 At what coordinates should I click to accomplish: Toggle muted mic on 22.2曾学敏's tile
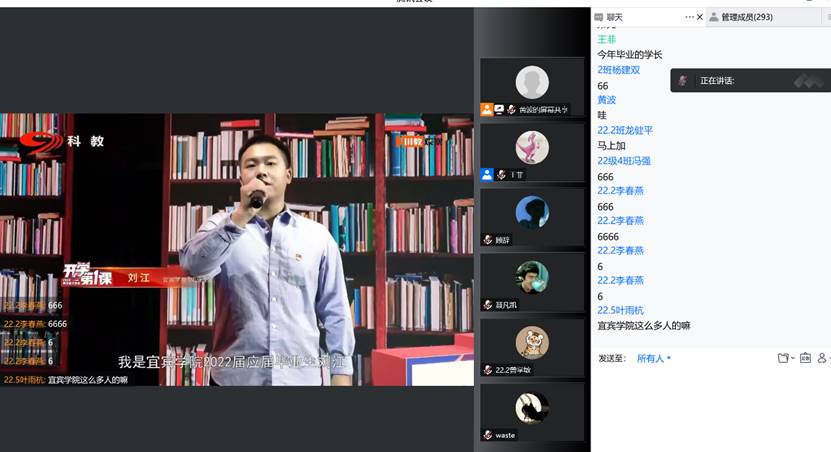488,370
